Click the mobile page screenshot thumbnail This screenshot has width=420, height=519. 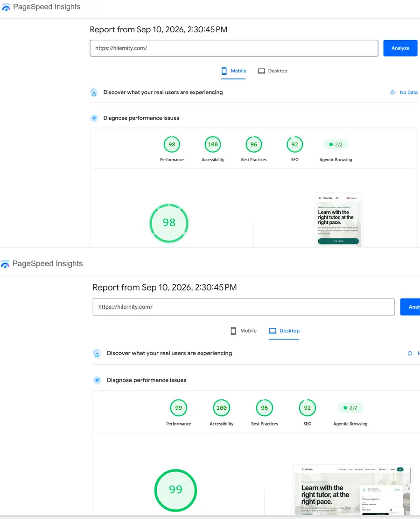click(x=338, y=220)
